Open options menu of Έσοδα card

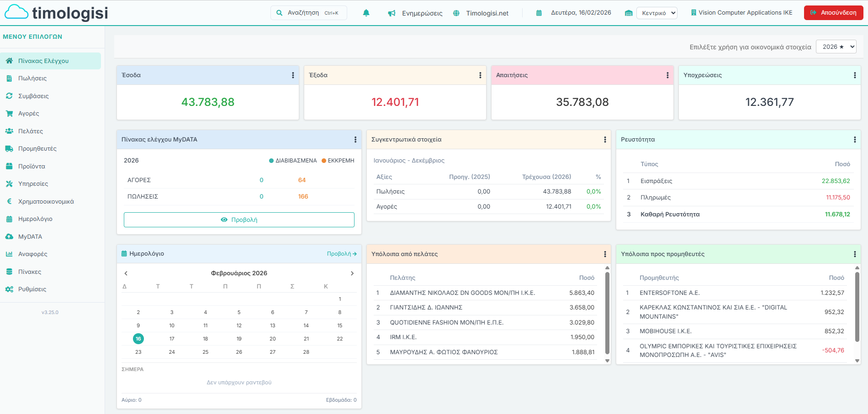coord(293,75)
